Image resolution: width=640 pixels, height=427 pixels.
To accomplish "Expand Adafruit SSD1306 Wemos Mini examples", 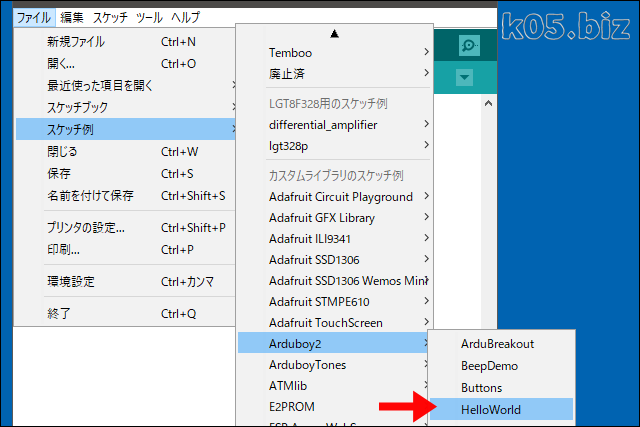I will point(335,281).
